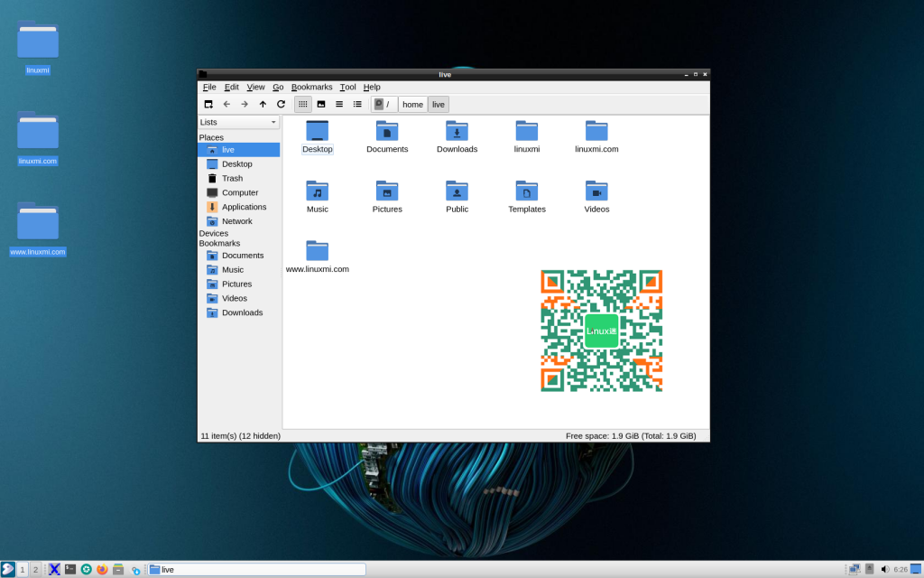Click the 'live' window taskbar button

256,570
